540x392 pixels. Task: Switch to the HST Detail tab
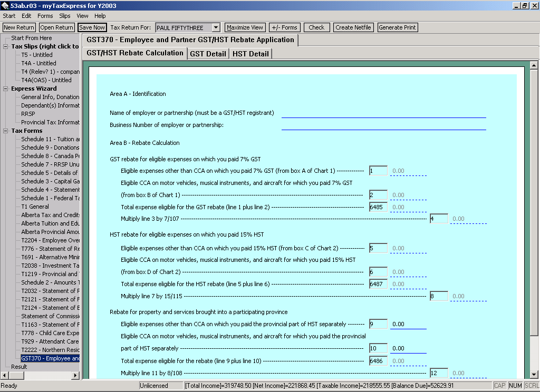pyautogui.click(x=250, y=54)
